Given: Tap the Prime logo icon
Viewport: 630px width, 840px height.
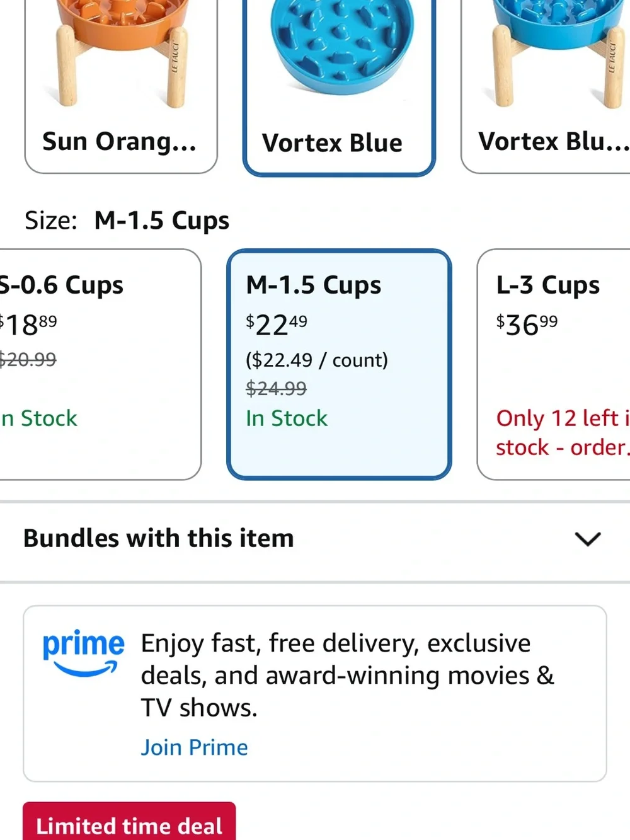Looking at the screenshot, I should click(x=83, y=653).
